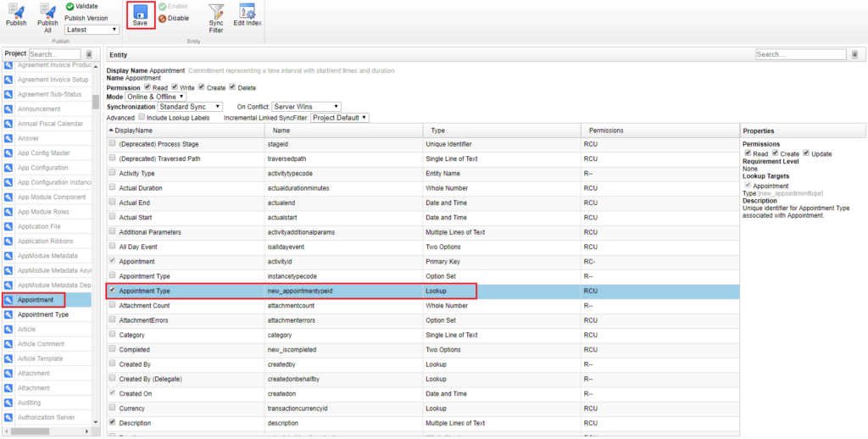The image size is (868, 439).
Task: Focus the Entity search field
Action: coord(800,54)
